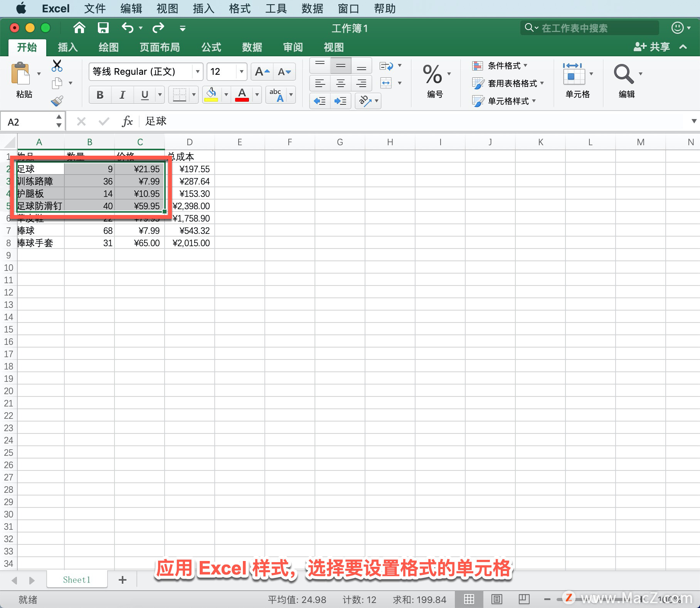Switch to the 插入 ribbon tab

pos(68,47)
